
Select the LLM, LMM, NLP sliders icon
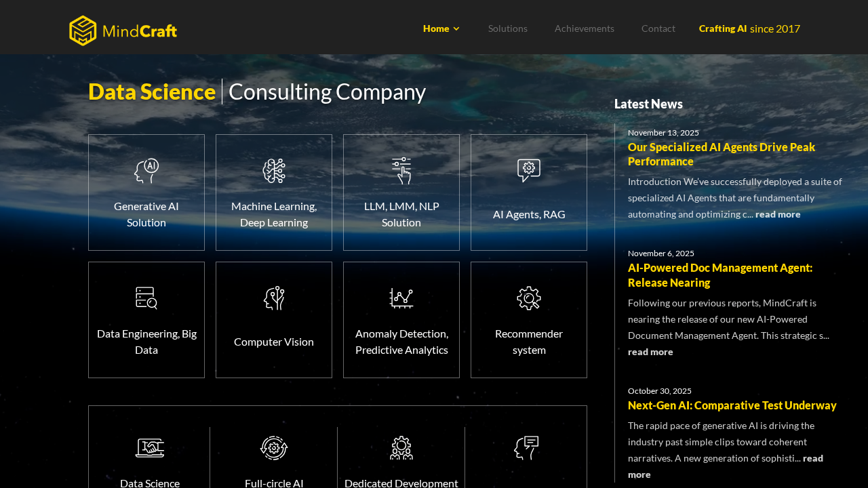401,171
